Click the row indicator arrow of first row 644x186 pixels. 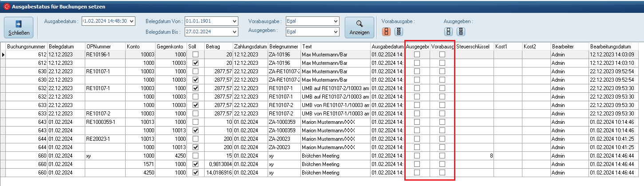tap(4, 55)
